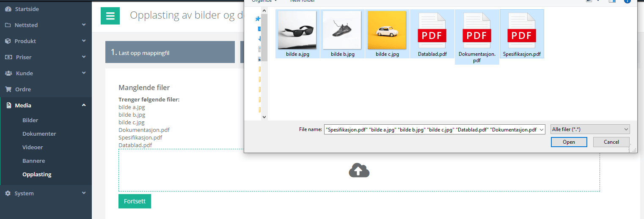Open the File name history dropdown arrow
Image resolution: width=644 pixels, height=219 pixels.
pyautogui.click(x=542, y=130)
